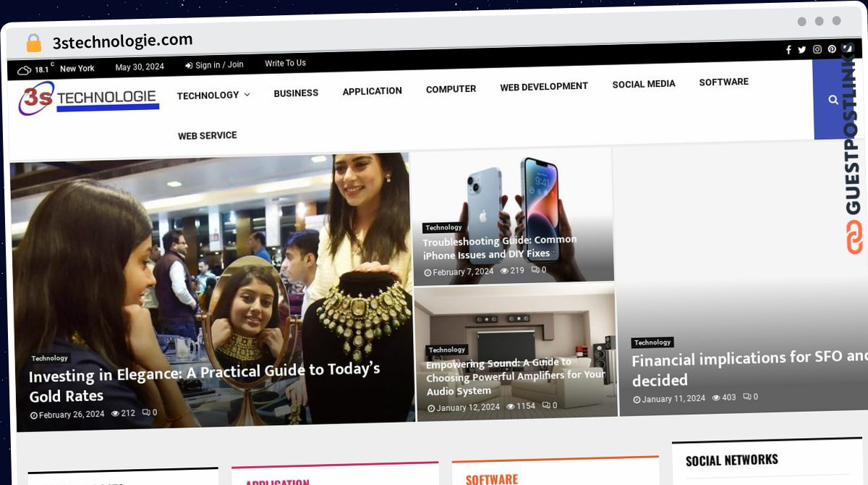Open the Facebook social icon in top bar

788,50
